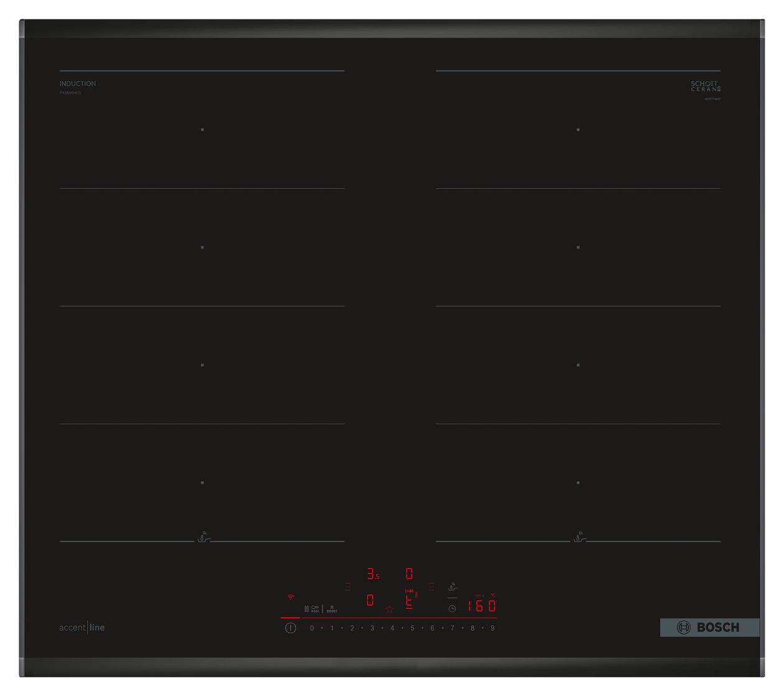
Task: Set power level slider to 9
Action: click(492, 628)
